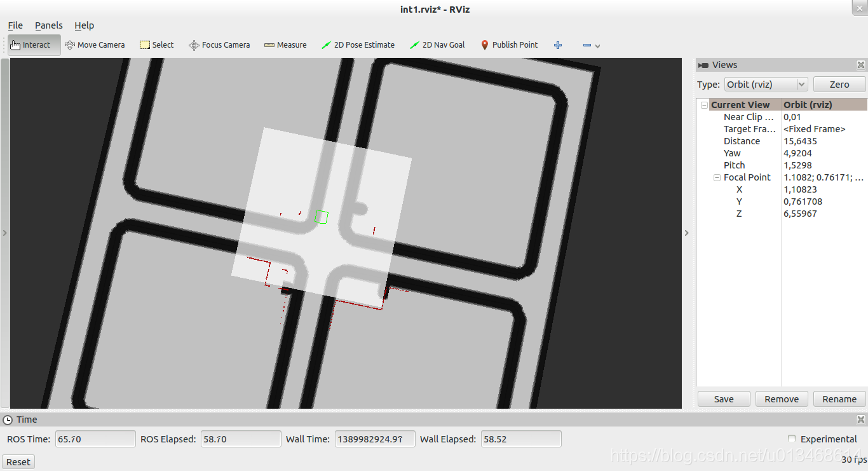Select the Focus Camera tool
The height and width of the screenshot is (471, 868).
point(219,44)
